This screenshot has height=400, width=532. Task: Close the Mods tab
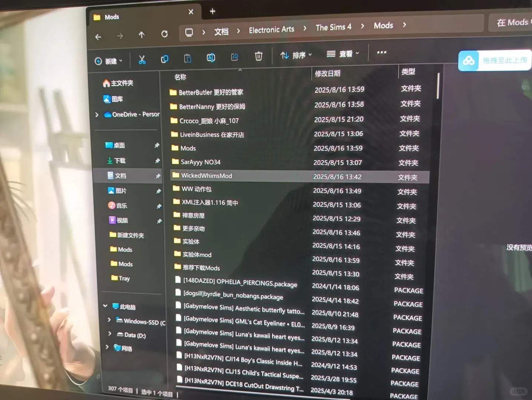(191, 12)
